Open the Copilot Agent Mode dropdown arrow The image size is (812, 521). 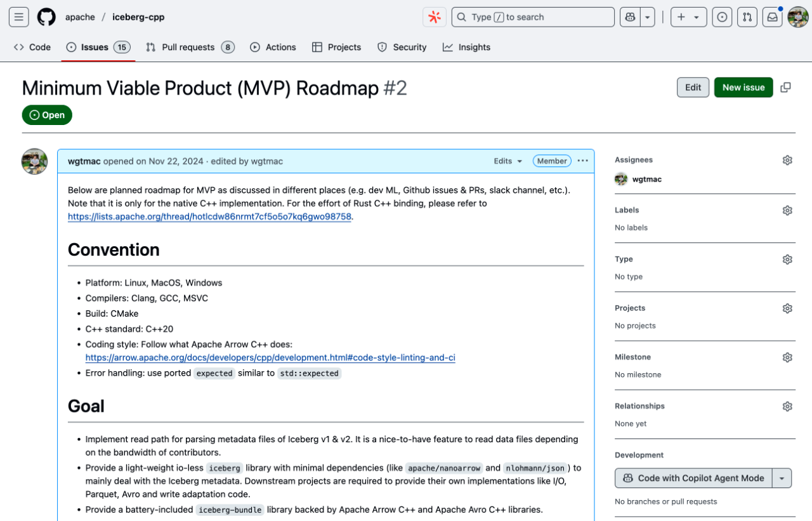pyautogui.click(x=783, y=478)
